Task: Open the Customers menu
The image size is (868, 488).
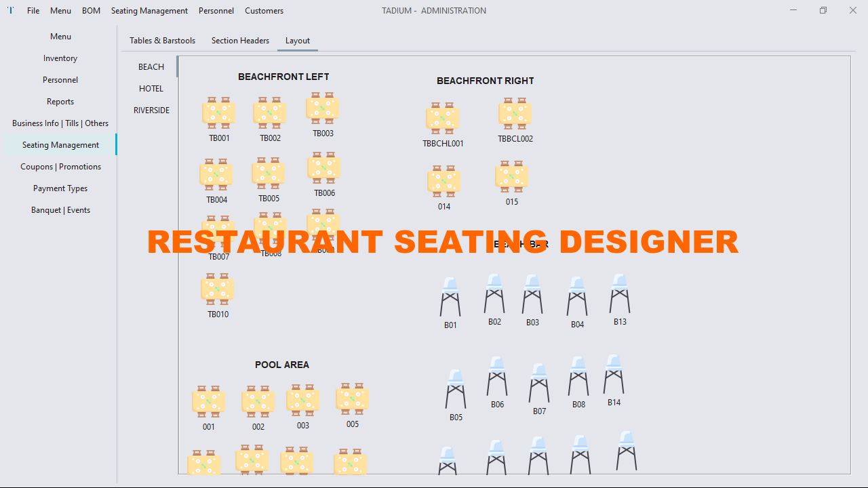Action: click(264, 10)
